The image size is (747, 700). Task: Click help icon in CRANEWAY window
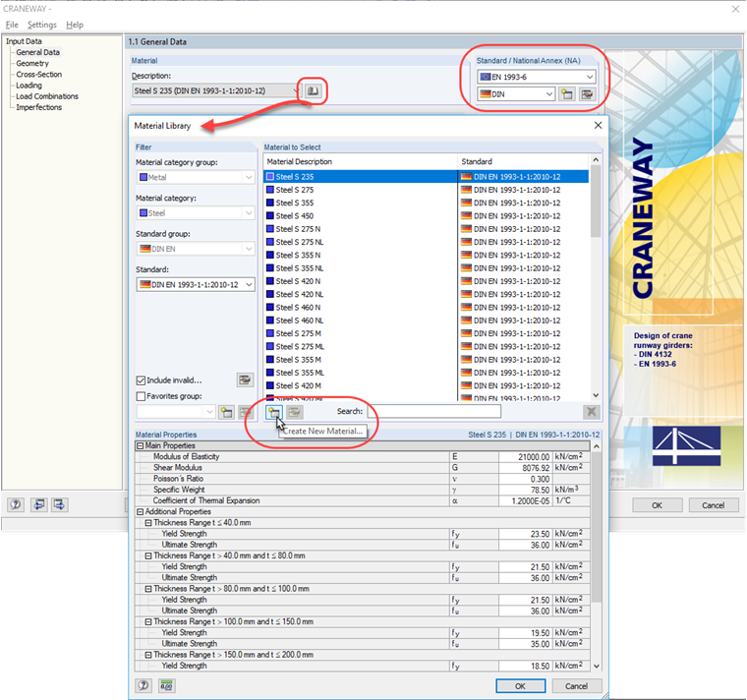(16, 504)
